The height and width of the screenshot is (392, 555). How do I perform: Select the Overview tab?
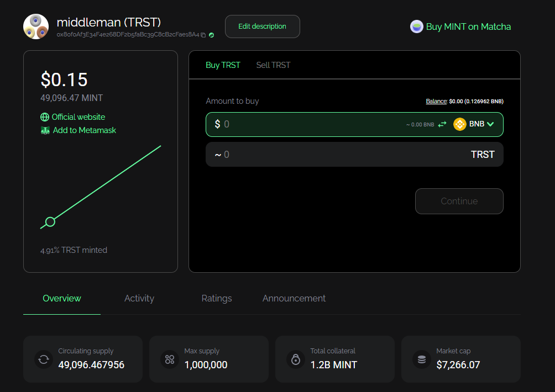[61, 298]
